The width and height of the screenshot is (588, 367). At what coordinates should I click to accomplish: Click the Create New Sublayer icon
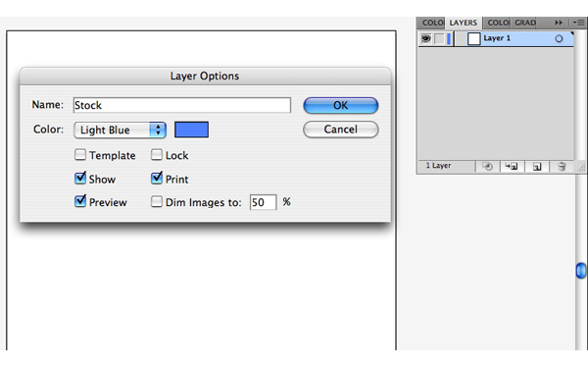point(512,166)
